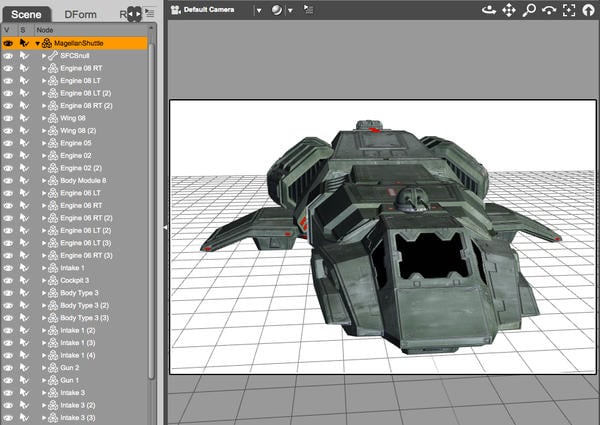Expand the Wing 08 node
Viewport: 600px width, 425px height.
tap(44, 118)
